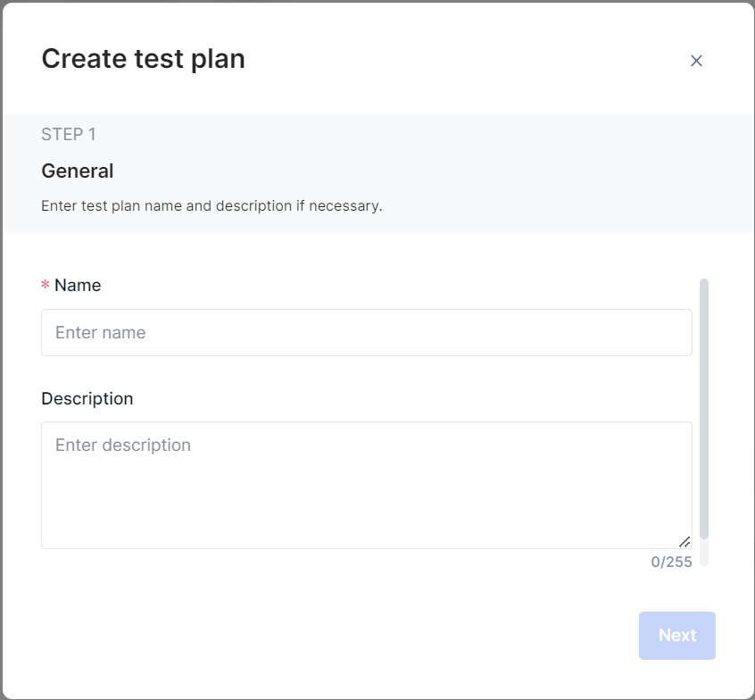Screen dimensions: 755x700
Task: Click the 0/255 character counter
Action: [671, 562]
